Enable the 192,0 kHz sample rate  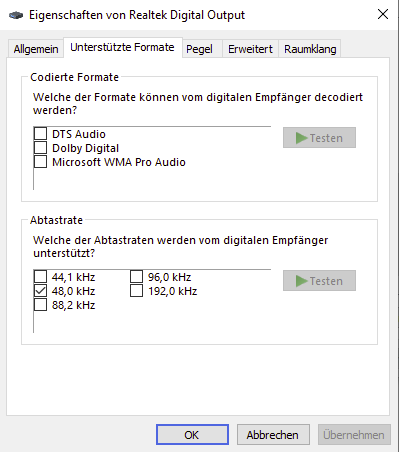point(136,291)
